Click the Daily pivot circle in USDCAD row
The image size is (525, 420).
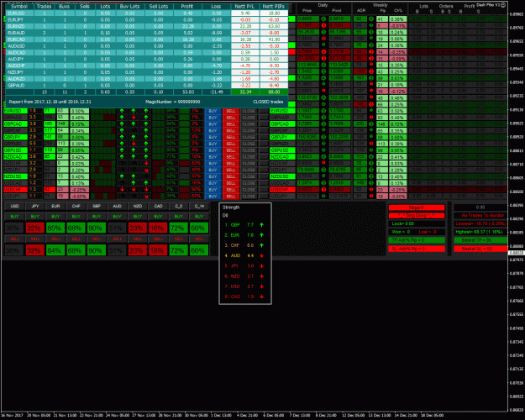(323, 183)
